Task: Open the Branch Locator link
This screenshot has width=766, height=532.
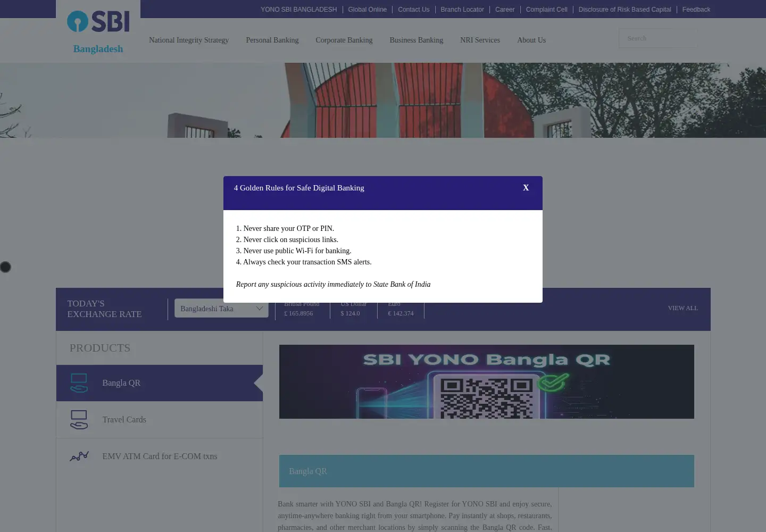Action: pyautogui.click(x=462, y=10)
